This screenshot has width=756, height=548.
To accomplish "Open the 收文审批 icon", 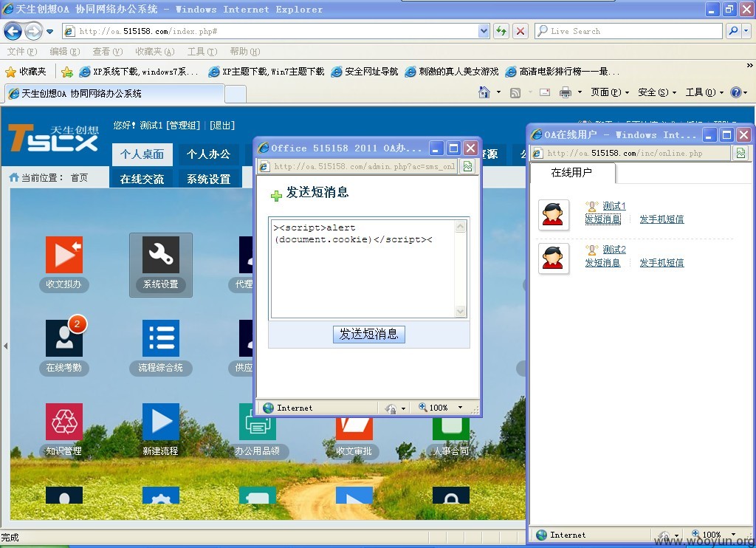I will (354, 429).
